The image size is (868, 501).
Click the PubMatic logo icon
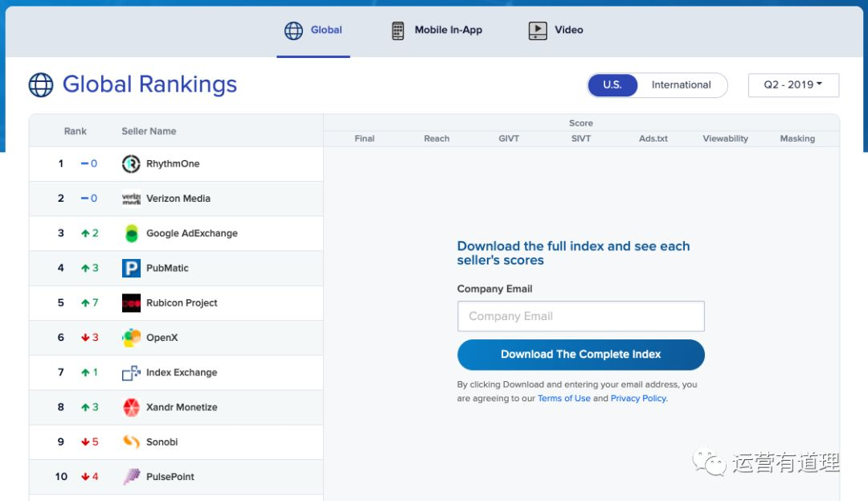[x=131, y=268]
